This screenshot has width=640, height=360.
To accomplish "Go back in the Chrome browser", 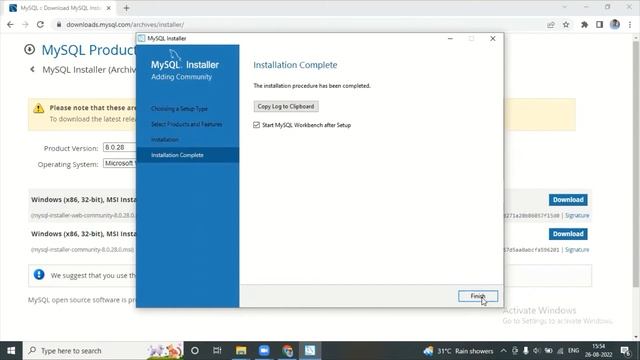I will [x=10, y=24].
